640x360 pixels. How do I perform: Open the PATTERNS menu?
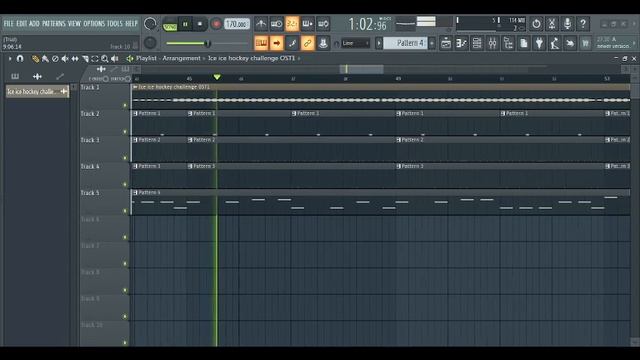(x=53, y=24)
